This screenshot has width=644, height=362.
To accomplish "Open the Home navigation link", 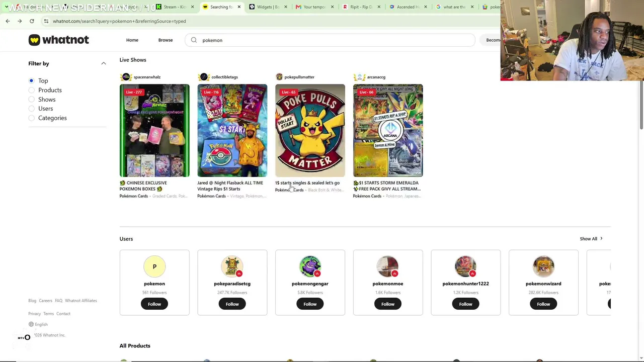I will pos(132,40).
